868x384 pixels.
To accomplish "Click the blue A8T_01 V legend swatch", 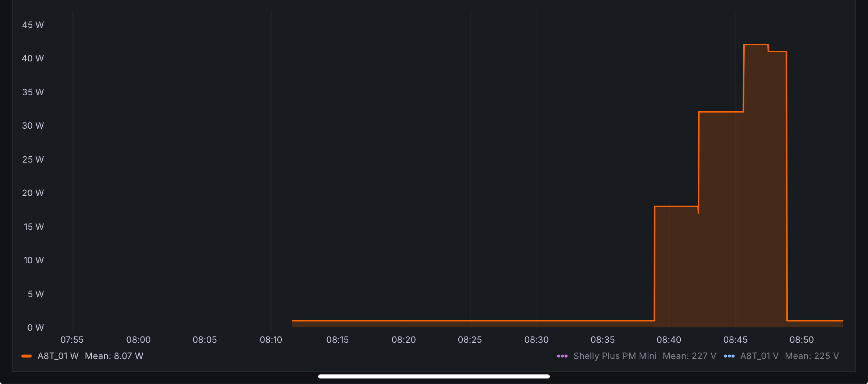I will tap(729, 356).
